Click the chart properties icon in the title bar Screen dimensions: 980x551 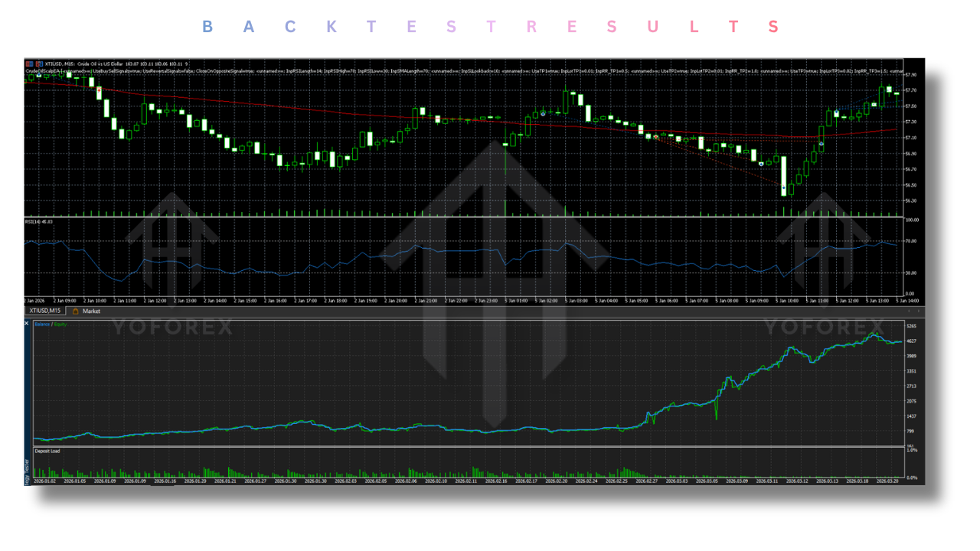tap(29, 63)
